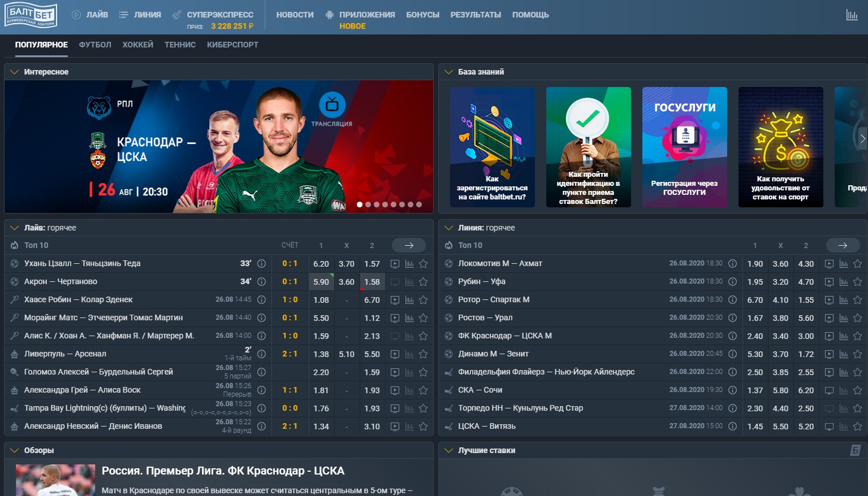The width and height of the screenshot is (868, 496).
Task: Show statistics for Ухань Цзалл — Тяньцзинь Теда
Action: [x=409, y=264]
